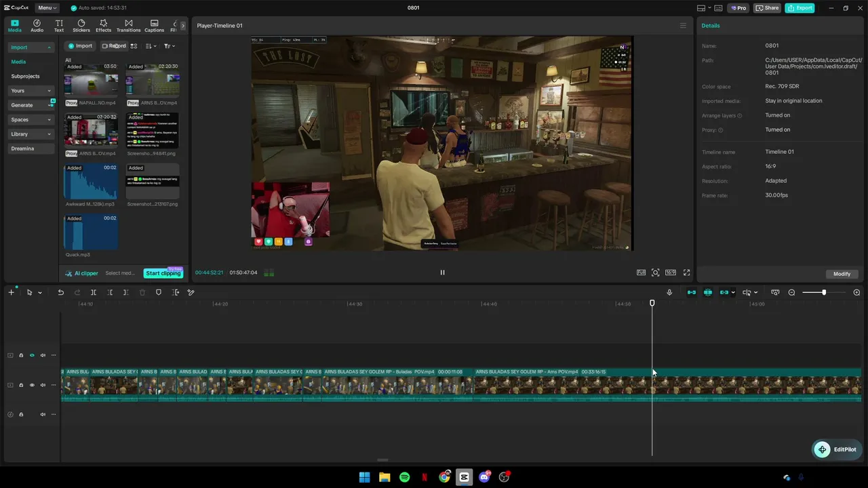The image size is (868, 488).
Task: Open the Transitions panel
Action: [x=128, y=26]
